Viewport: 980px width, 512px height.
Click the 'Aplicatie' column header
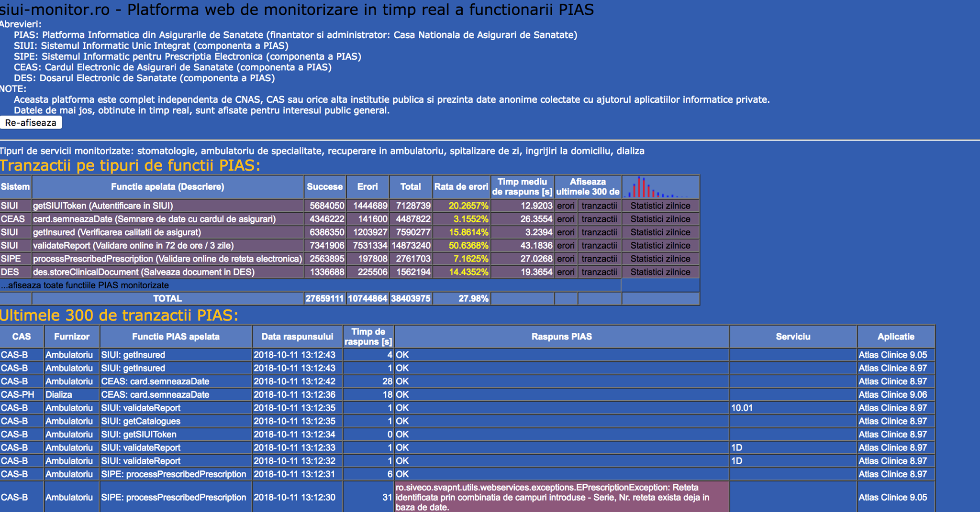[896, 337]
